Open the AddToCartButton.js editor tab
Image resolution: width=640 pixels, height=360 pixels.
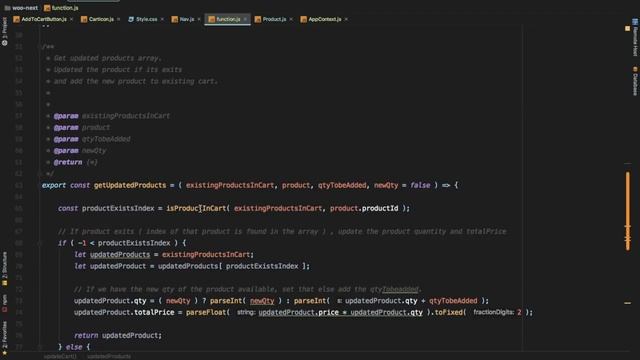point(43,19)
